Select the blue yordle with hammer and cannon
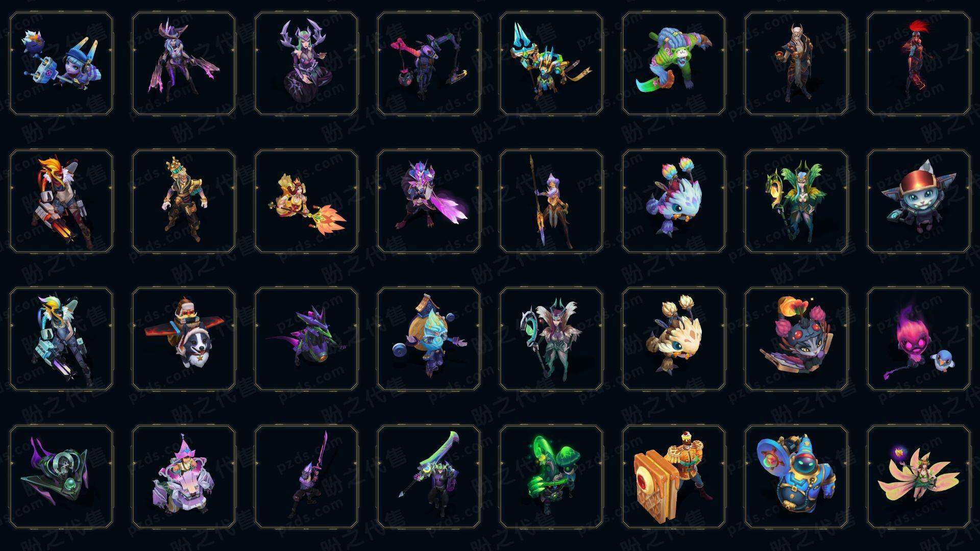The height and width of the screenshot is (551, 980). (61, 64)
